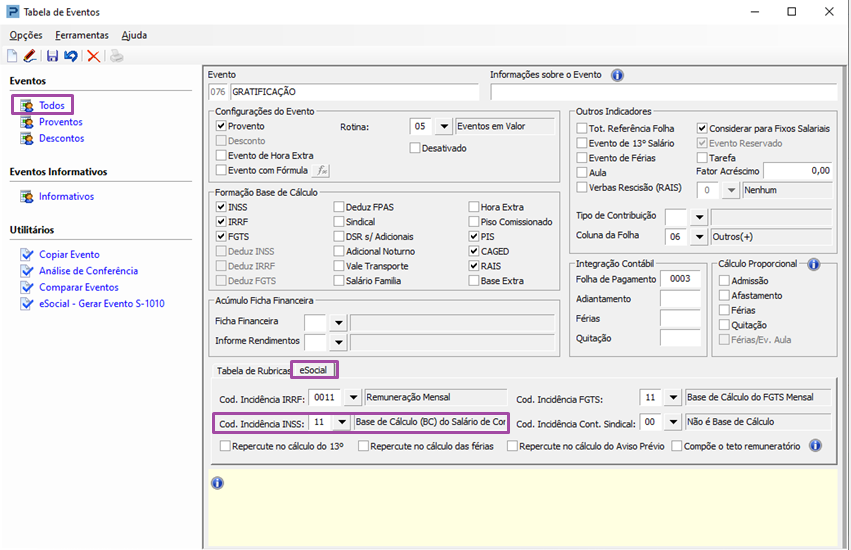851x550 pixels.
Task: Click the formula fx icon beside Evento com Fórmula
Action: tap(322, 170)
